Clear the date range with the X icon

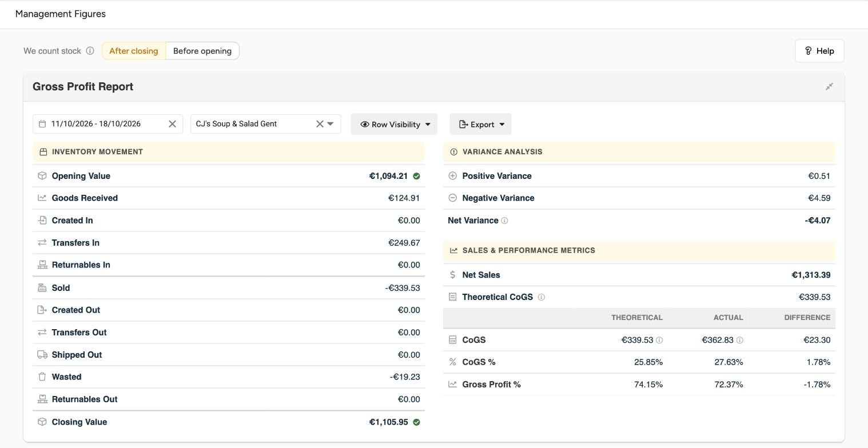click(172, 124)
